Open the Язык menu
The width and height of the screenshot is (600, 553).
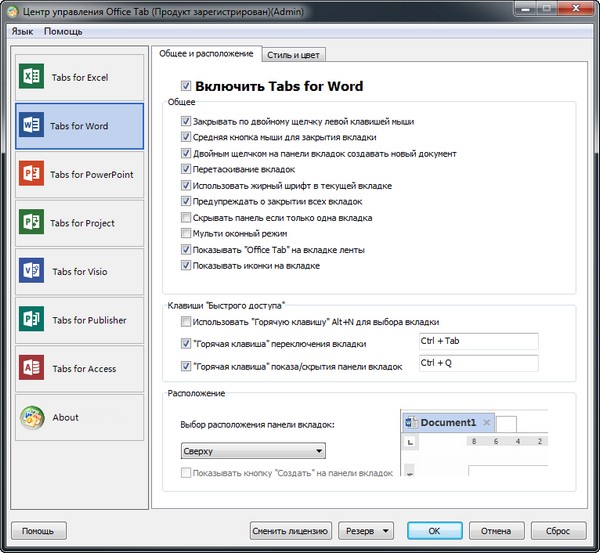(x=22, y=31)
